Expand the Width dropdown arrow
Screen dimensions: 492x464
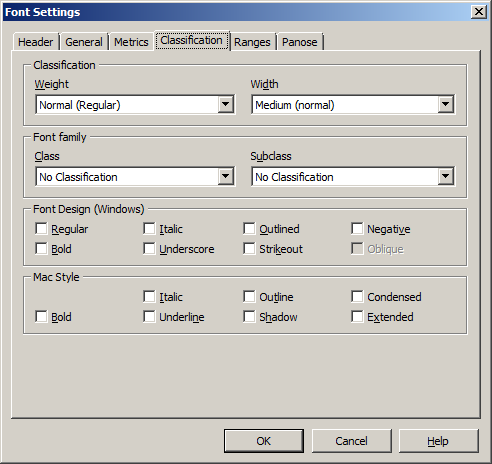coord(446,105)
